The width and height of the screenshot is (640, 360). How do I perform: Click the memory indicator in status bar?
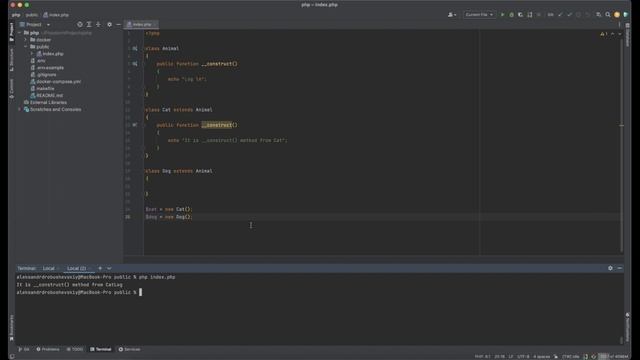pyautogui.click(x=613, y=356)
